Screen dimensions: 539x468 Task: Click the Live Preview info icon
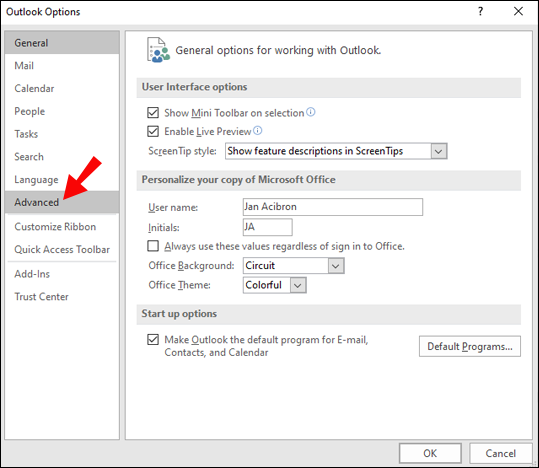(x=257, y=131)
